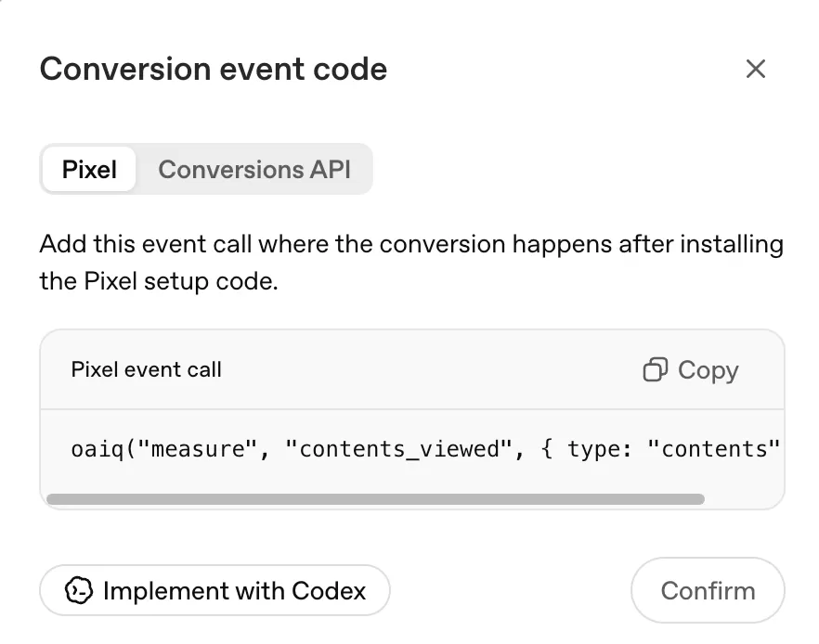Click the oaiq function name in code
The image size is (819, 644).
coord(97,449)
